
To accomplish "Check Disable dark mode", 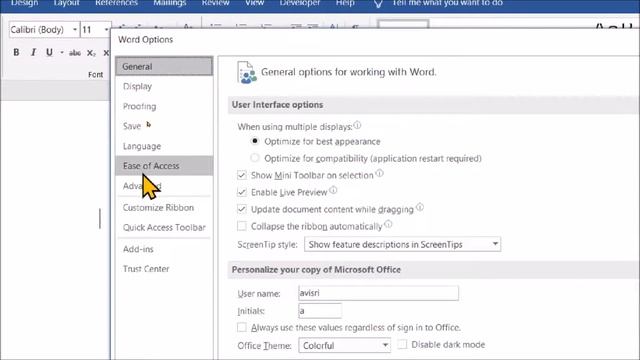I will (402, 344).
